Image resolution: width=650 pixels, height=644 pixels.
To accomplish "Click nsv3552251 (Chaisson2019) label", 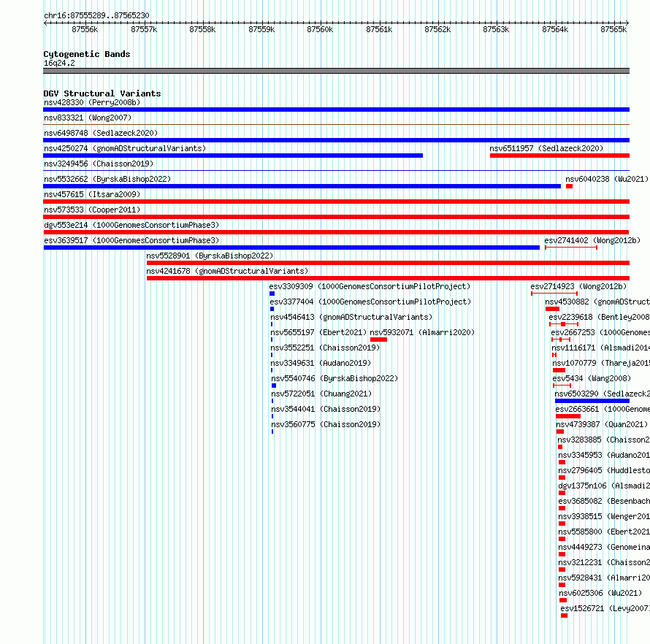I will pos(326,348).
